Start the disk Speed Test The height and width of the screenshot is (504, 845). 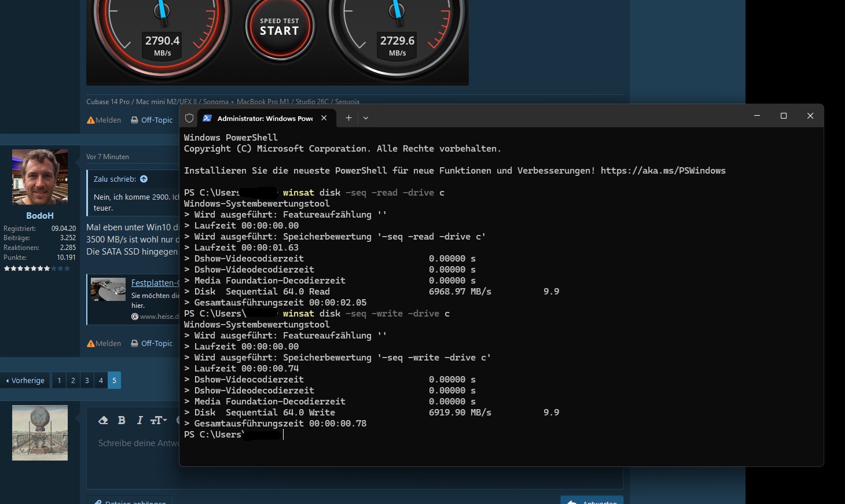click(x=280, y=28)
